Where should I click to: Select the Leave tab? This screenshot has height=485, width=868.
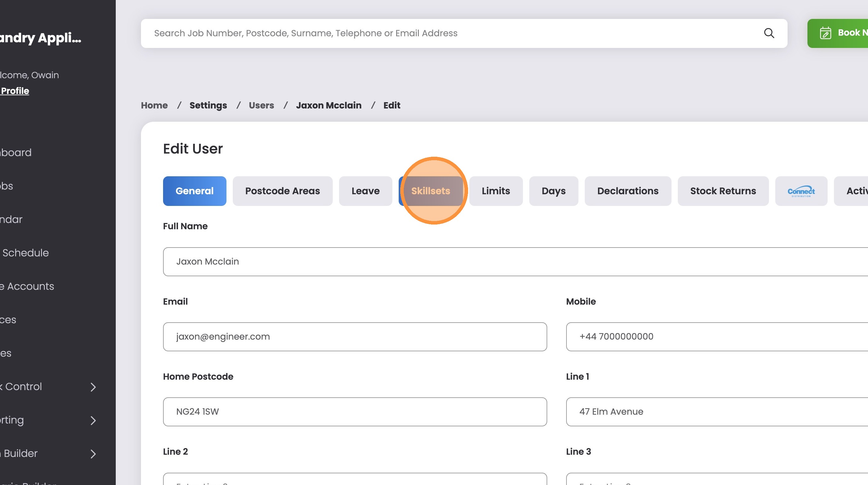(x=365, y=191)
